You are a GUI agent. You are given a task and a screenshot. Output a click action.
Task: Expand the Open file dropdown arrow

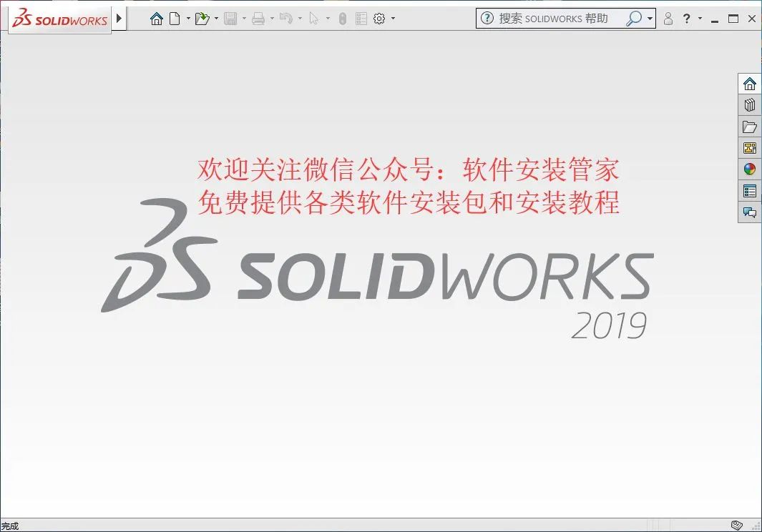point(216,19)
